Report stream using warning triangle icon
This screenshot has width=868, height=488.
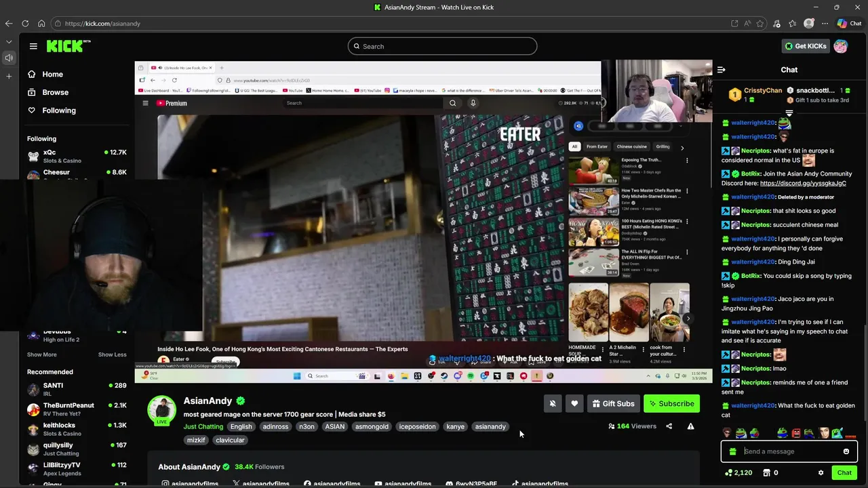[690, 426]
